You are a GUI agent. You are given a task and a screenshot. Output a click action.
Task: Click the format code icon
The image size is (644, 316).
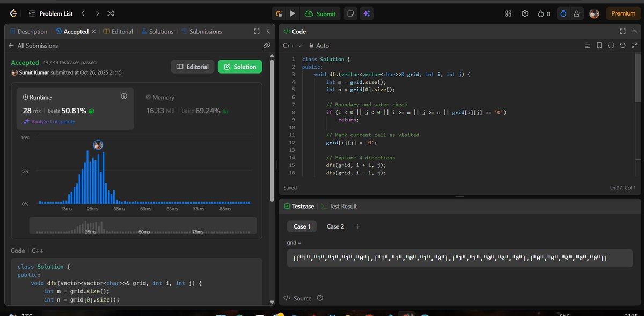pos(587,46)
